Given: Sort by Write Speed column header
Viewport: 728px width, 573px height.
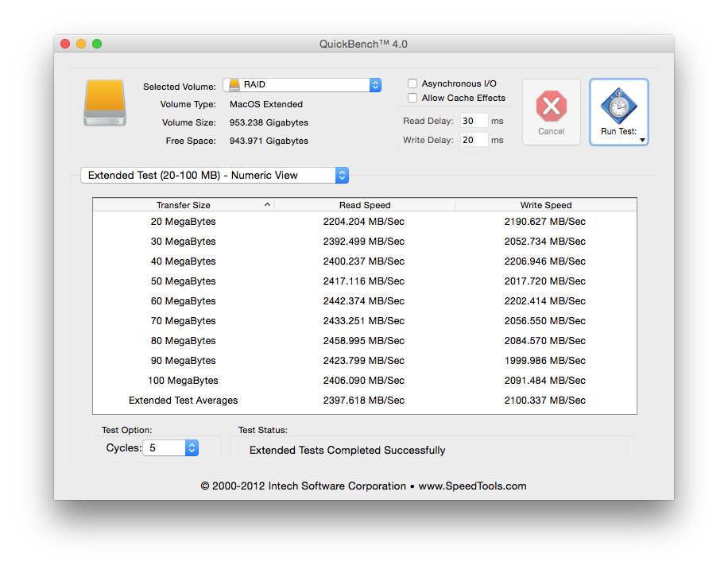Looking at the screenshot, I should click(x=546, y=205).
